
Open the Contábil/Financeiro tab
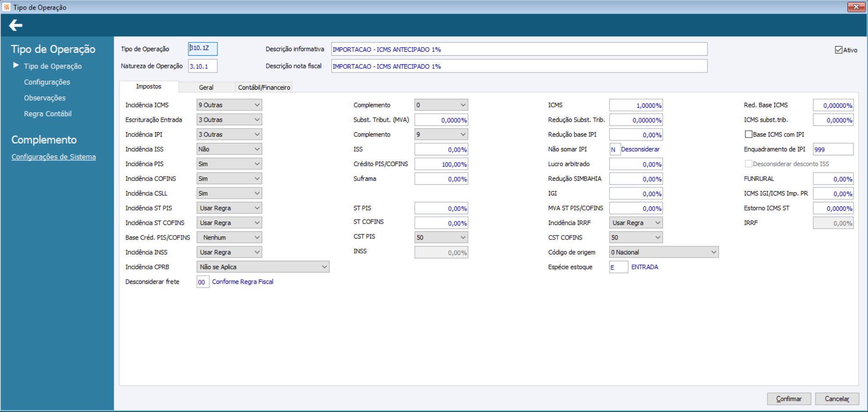click(x=264, y=87)
